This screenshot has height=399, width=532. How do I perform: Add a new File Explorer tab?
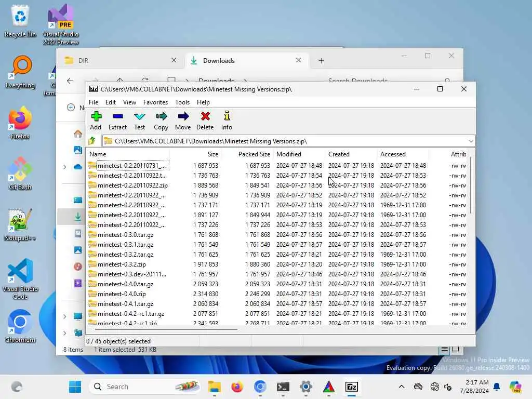(321, 61)
